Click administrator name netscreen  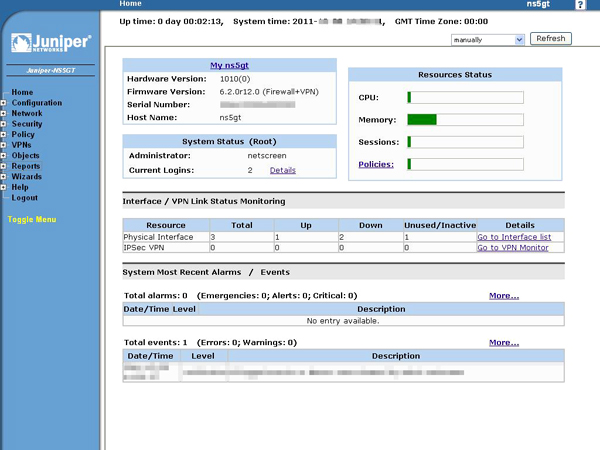[267, 156]
